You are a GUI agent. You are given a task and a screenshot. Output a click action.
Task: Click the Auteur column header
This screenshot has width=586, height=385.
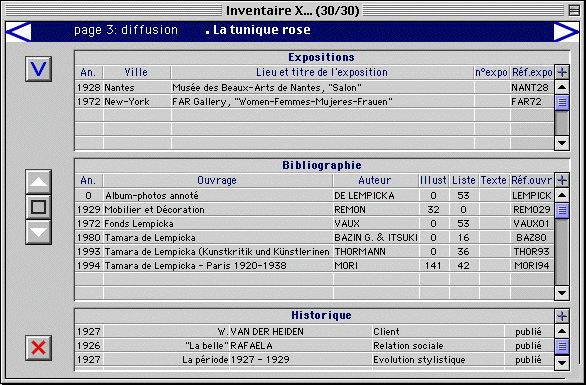(375, 180)
